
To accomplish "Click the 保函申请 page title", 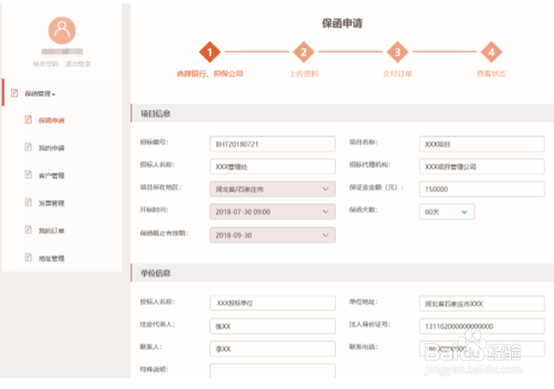I will (342, 23).
